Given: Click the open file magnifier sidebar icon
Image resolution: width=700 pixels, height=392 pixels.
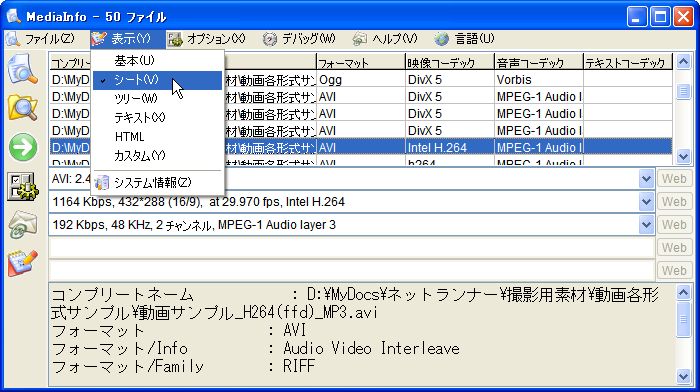Looking at the screenshot, I should 22,68.
